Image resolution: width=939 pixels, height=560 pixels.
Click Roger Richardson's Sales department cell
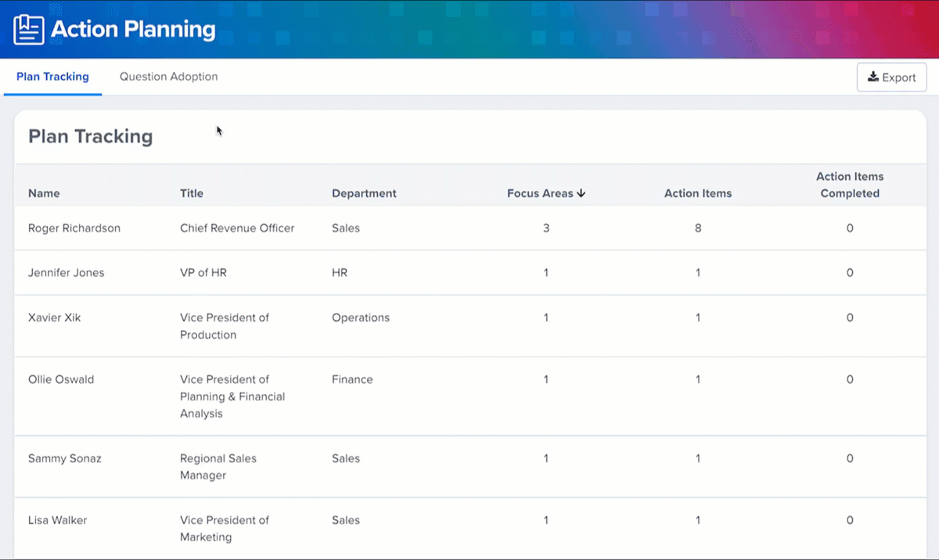click(x=346, y=228)
